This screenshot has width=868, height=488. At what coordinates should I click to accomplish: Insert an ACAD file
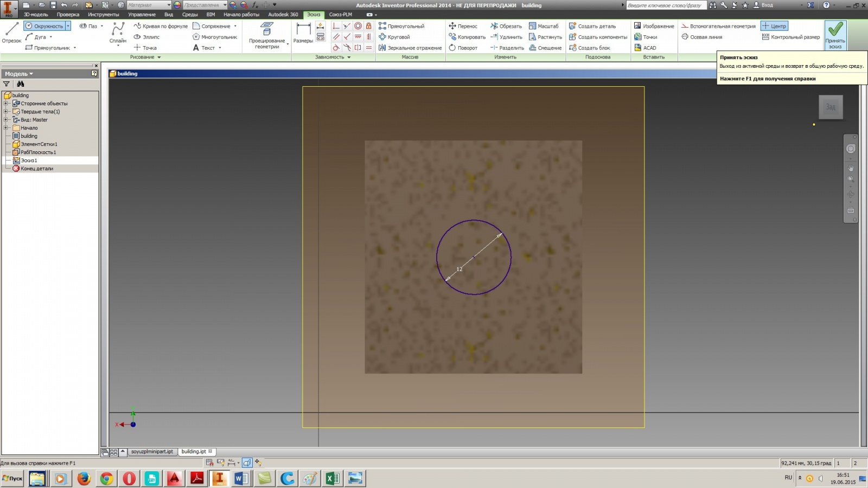coord(645,48)
